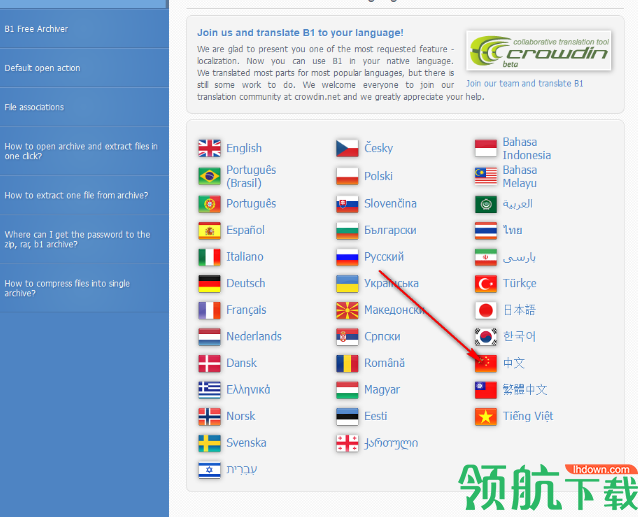Click the UK flag icon for English
Screen dimensions: 638x517
[209, 148]
